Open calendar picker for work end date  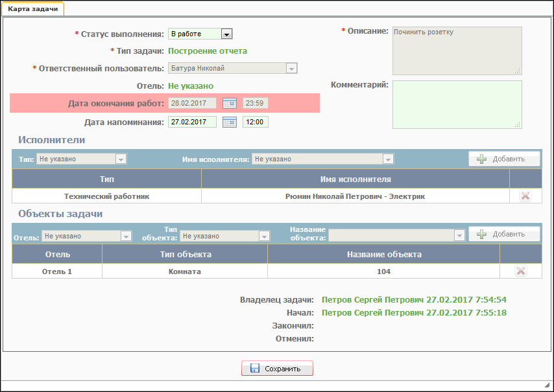pyautogui.click(x=230, y=103)
